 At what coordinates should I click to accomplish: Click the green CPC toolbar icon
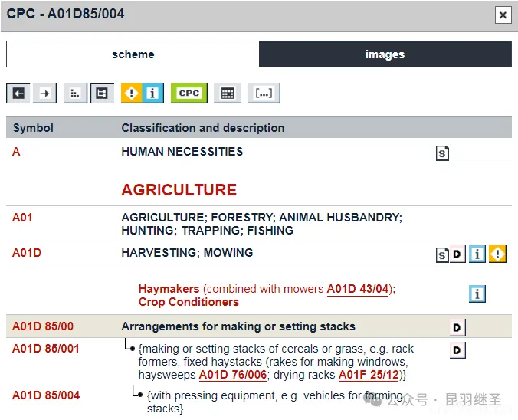(x=189, y=93)
